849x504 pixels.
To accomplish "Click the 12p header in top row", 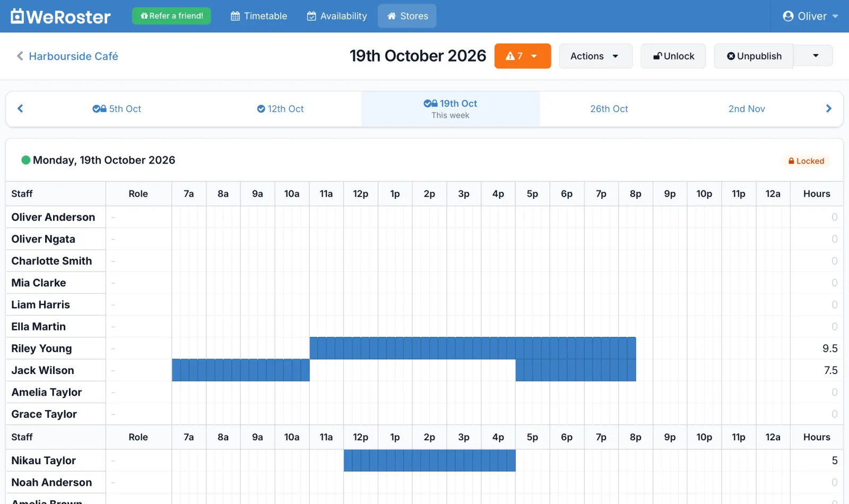I will click(x=360, y=194).
